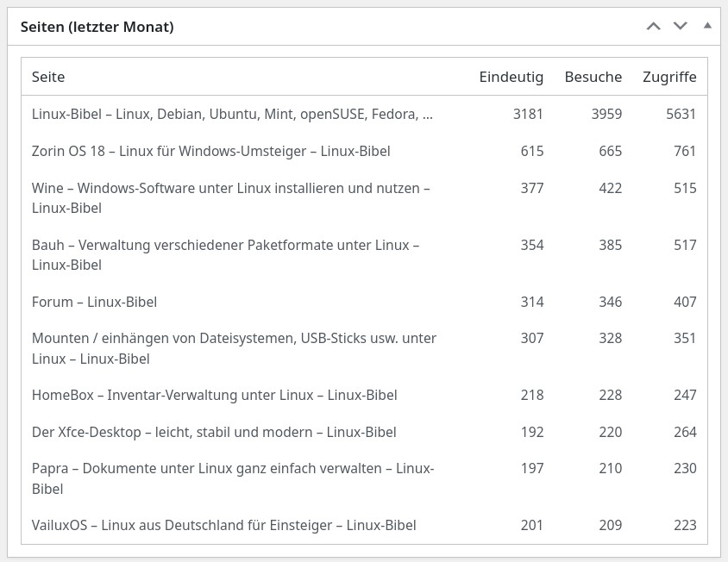Viewport: 728px width, 562px height.
Task: Click the 'Zugriffe' column header
Action: 669,77
